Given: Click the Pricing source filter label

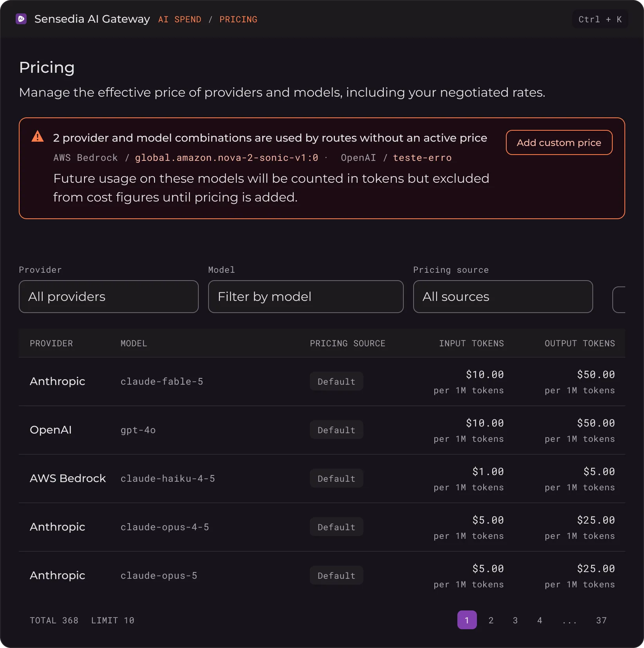Looking at the screenshot, I should coord(451,270).
